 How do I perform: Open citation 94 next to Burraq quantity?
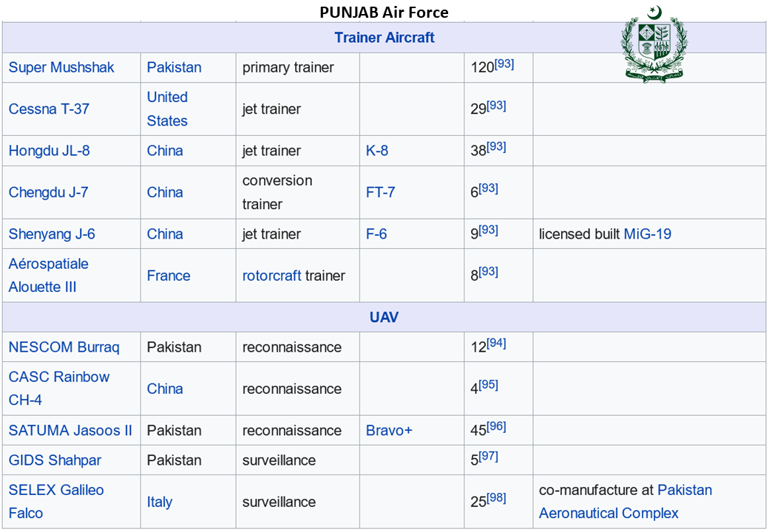coord(496,343)
